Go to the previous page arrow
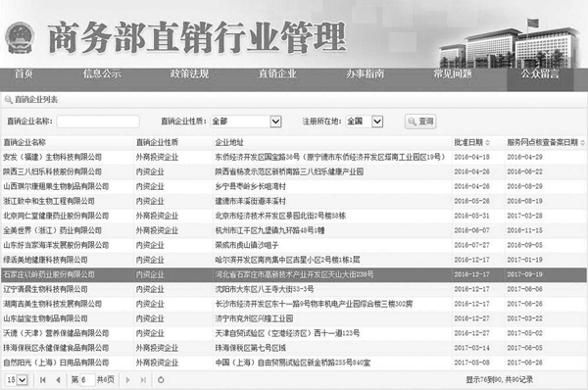Image resolution: width=588 pixels, height=390 pixels. (x=58, y=380)
